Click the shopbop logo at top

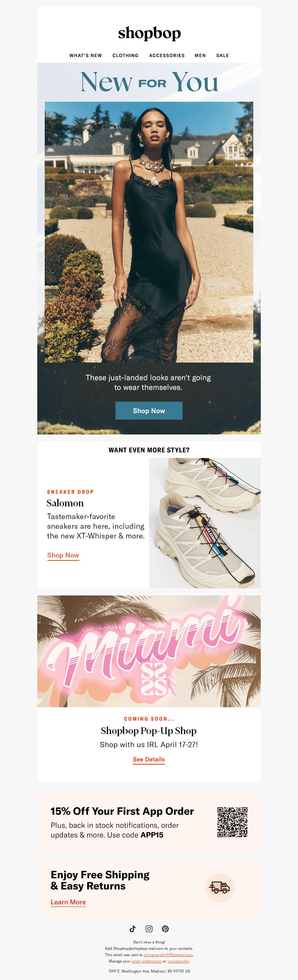click(x=149, y=34)
